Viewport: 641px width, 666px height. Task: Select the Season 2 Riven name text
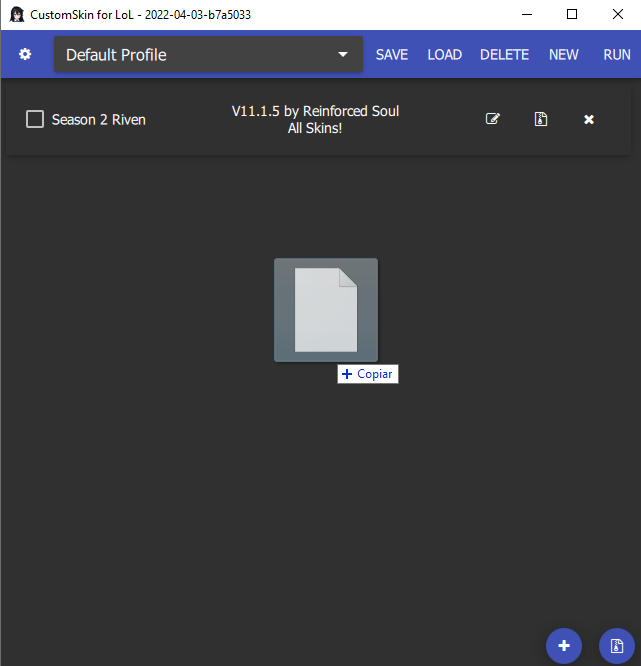tap(99, 120)
